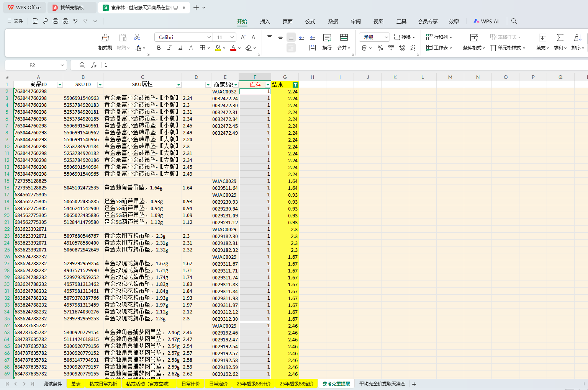This screenshot has height=390, width=588.
Task: Toggle bold formatting
Action: (159, 48)
